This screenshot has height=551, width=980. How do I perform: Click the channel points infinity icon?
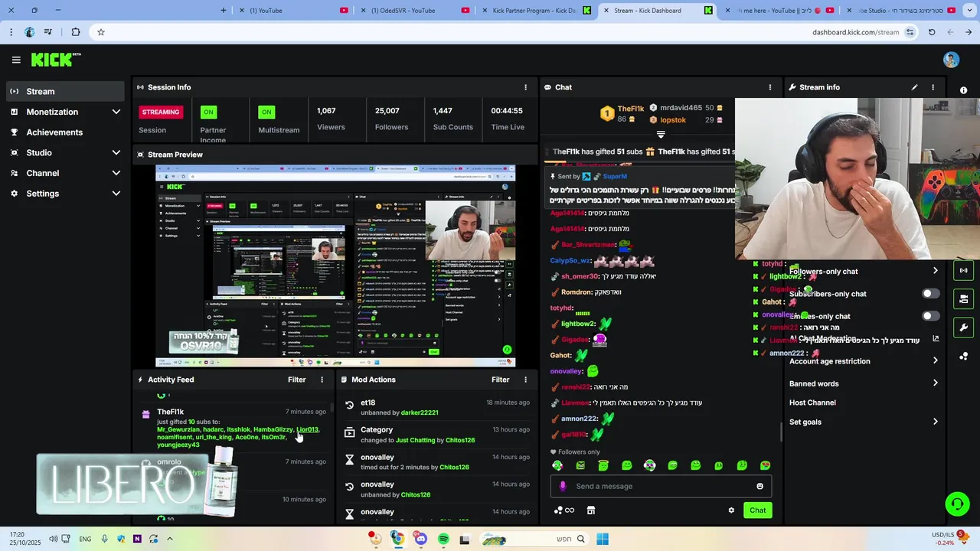(564, 510)
